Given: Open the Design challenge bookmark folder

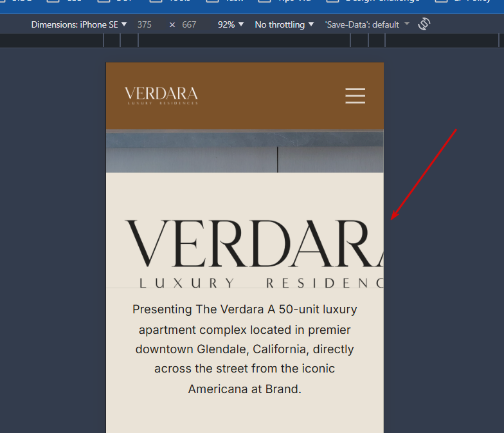Looking at the screenshot, I should [373, 1].
